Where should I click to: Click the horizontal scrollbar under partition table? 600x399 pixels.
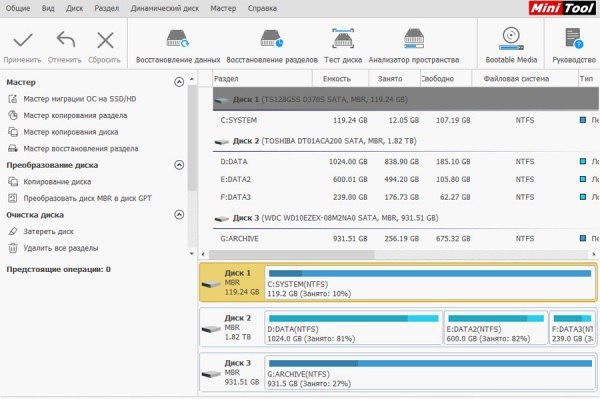(292, 254)
